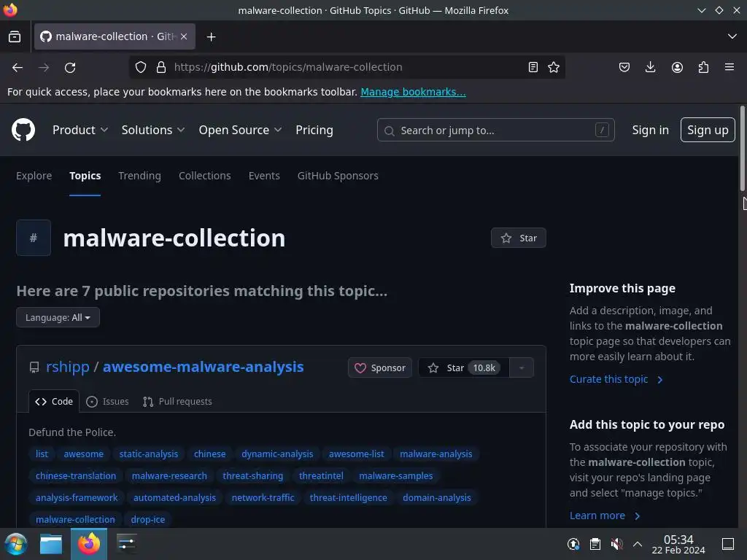Open the system settings taskbar icon
Viewport: 747px width, 560px height.
point(127,544)
